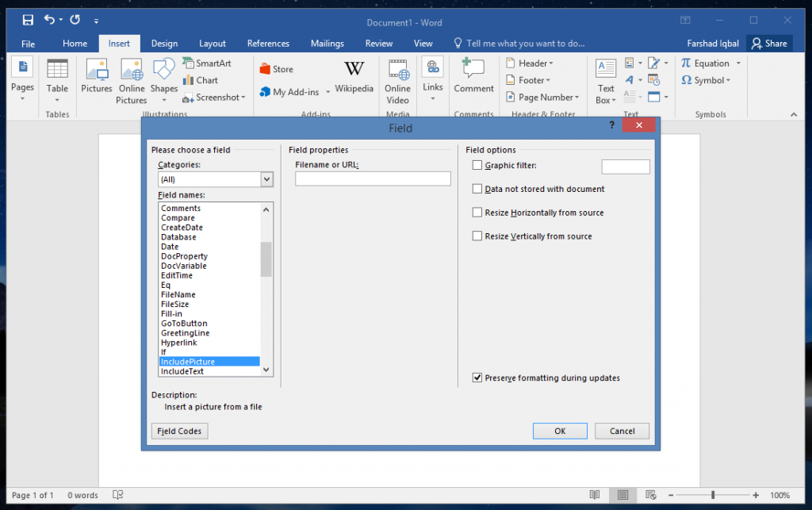812x510 pixels.
Task: Click the Field Codes button
Action: click(x=179, y=431)
